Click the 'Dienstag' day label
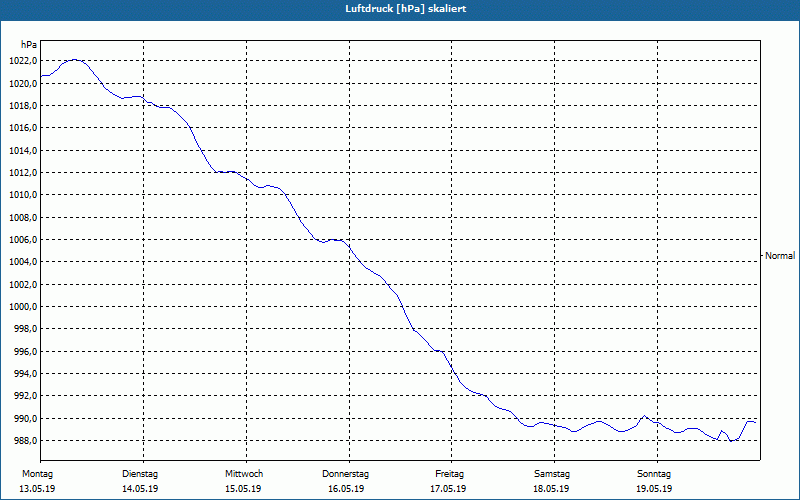Screen dimensions: 800x500 140,474
